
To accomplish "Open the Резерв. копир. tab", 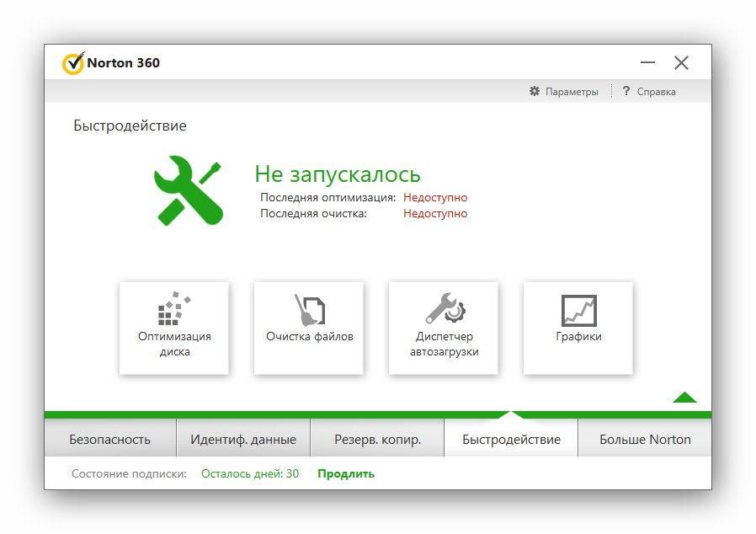I will [377, 439].
